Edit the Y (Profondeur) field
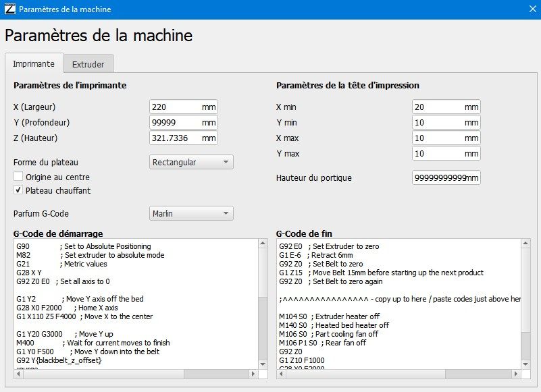 tap(184, 122)
